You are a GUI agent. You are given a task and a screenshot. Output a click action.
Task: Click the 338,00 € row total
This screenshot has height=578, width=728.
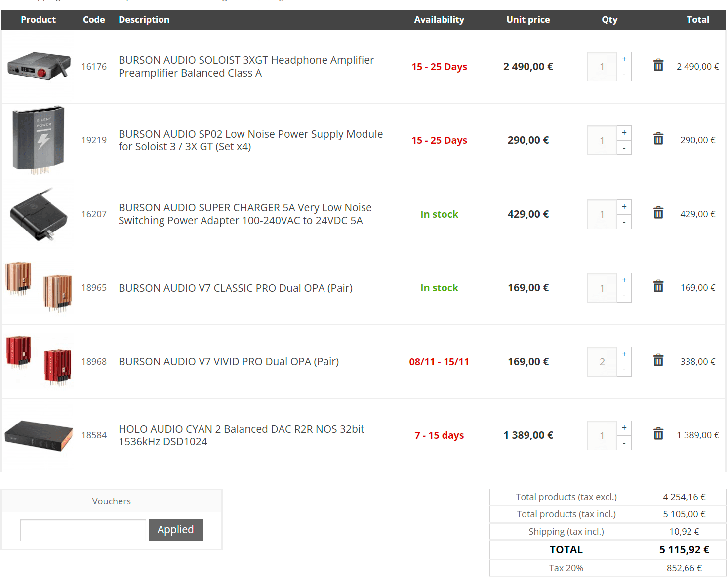[x=697, y=361]
